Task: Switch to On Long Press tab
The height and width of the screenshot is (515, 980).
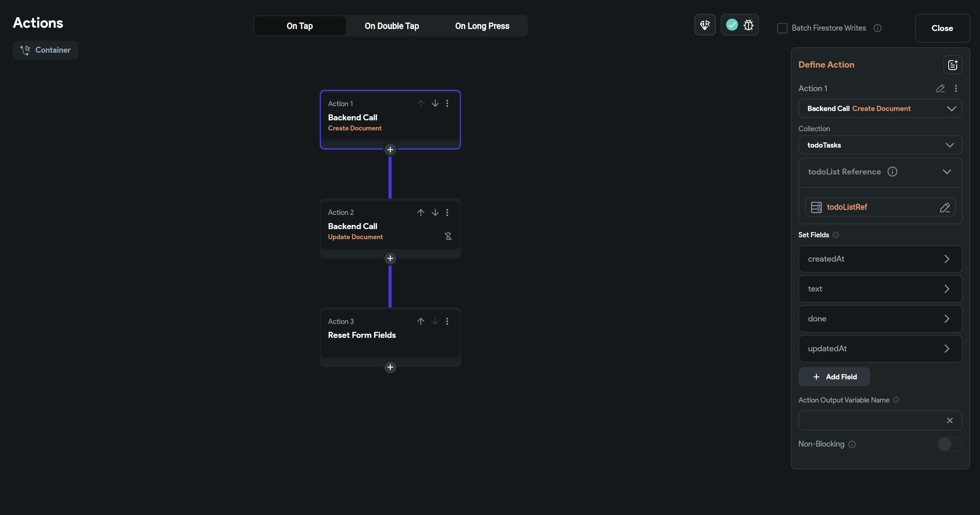Action: click(x=482, y=26)
